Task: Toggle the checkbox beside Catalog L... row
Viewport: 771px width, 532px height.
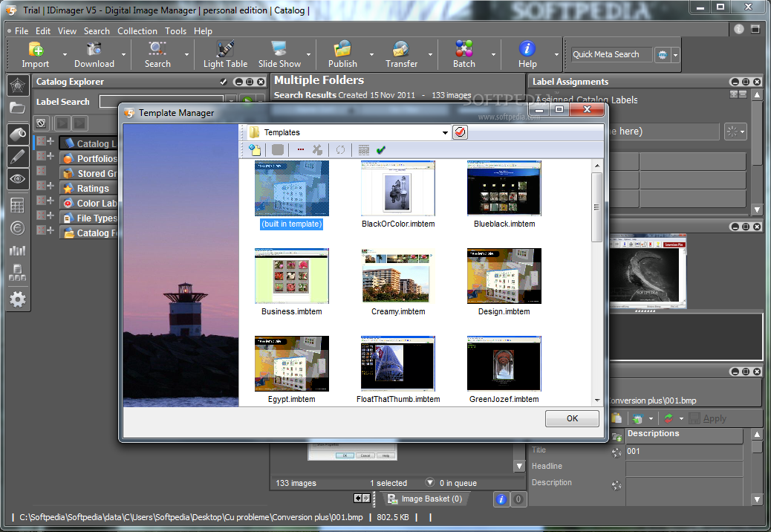Action: click(x=42, y=142)
